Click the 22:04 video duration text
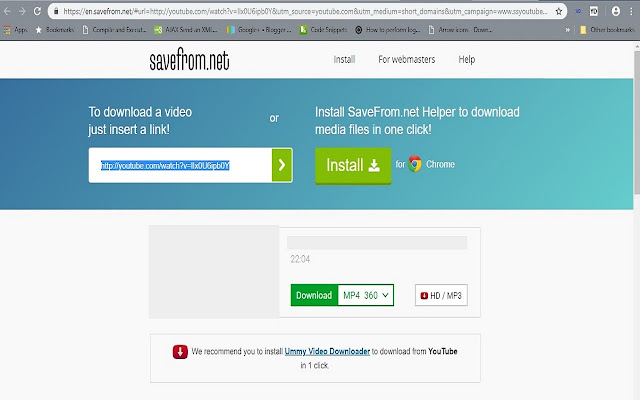The image size is (640, 400). 300,259
